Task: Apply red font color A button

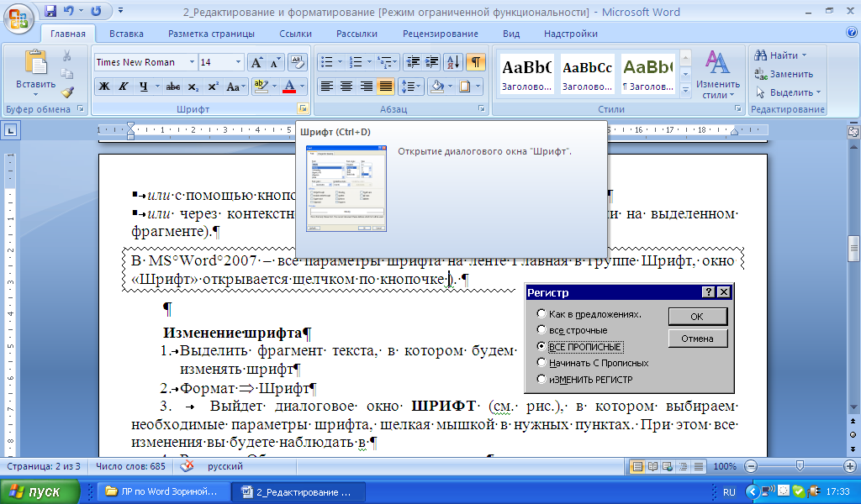Action: (289, 87)
